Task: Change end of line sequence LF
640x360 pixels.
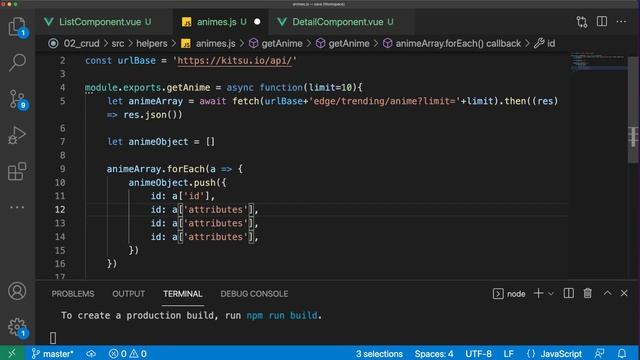Action: click(x=509, y=353)
